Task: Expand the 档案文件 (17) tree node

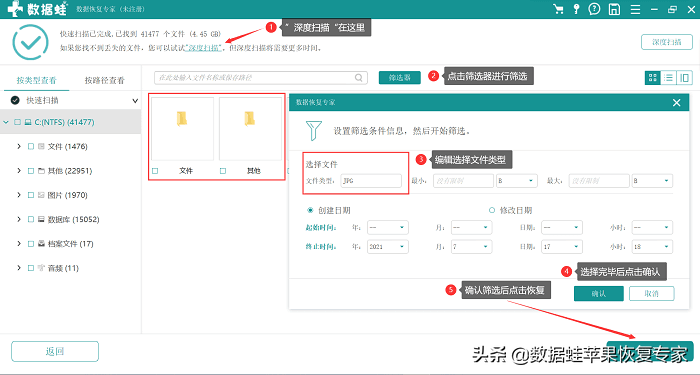Action: click(x=19, y=244)
